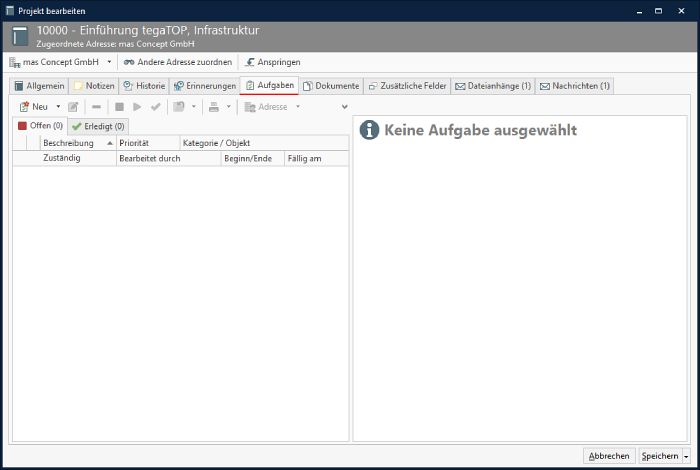Click the copy task icon
The width and height of the screenshot is (700, 470).
[179, 107]
